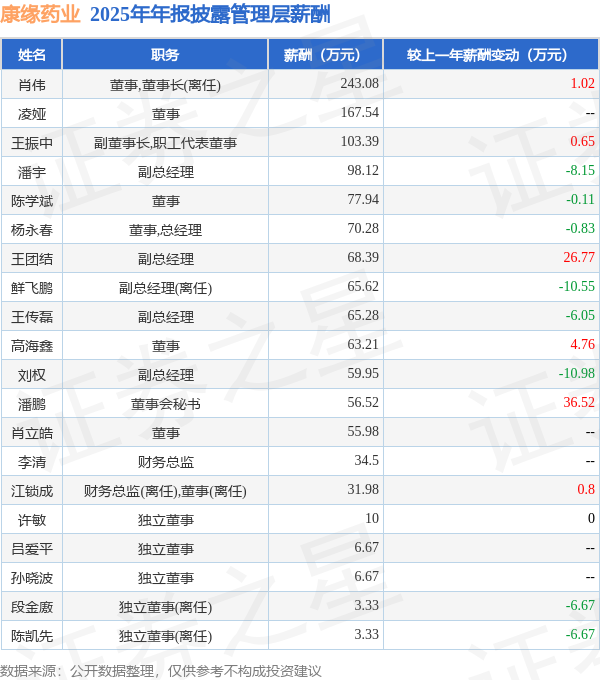600x680 pixels.
Task: Select the name 鲜飞鹏
Action: 32,288
